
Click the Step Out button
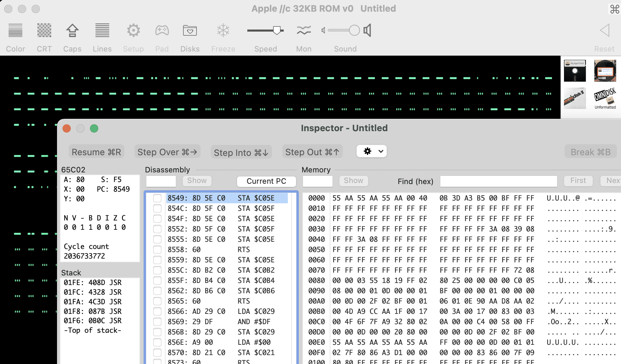[x=312, y=152]
